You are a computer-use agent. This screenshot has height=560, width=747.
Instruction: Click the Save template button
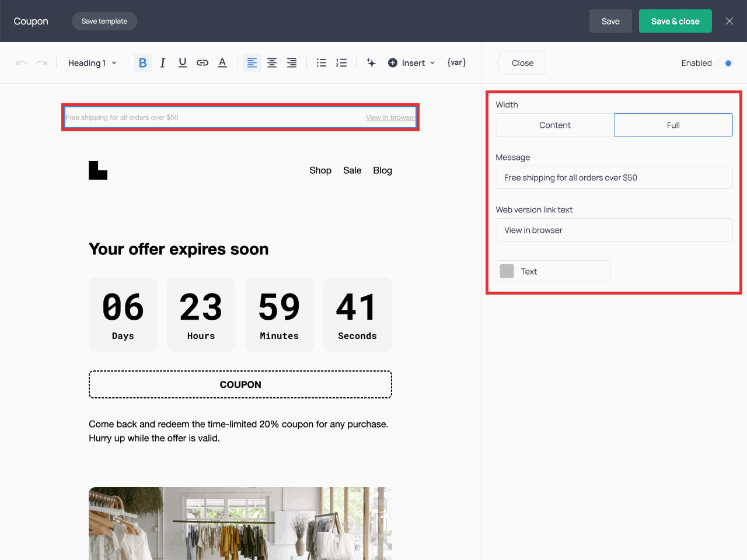[104, 21]
